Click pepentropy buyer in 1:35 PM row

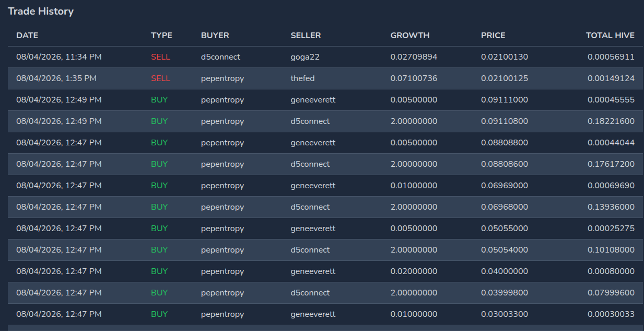coord(223,78)
